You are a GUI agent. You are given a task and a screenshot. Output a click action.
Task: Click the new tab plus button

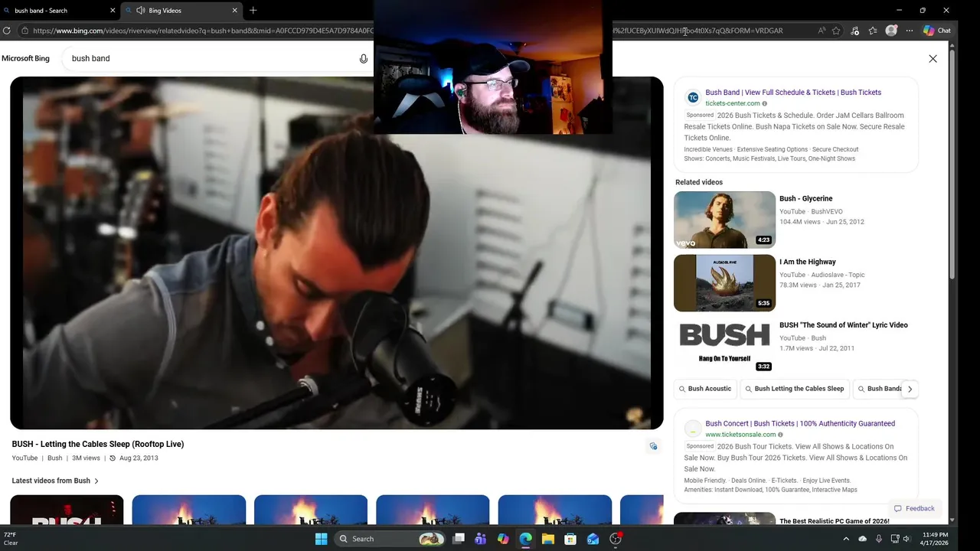pos(253,11)
